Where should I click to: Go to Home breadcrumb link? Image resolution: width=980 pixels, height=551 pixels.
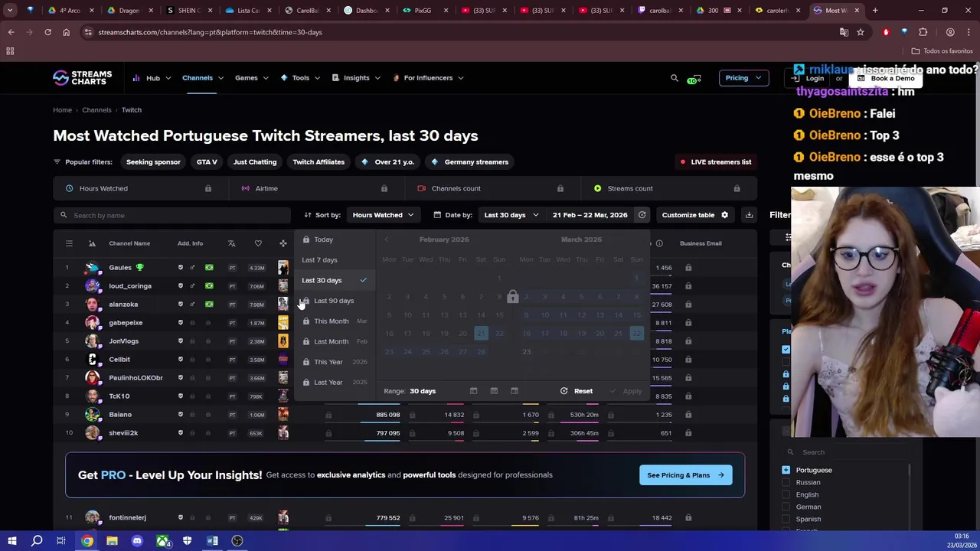(62, 110)
